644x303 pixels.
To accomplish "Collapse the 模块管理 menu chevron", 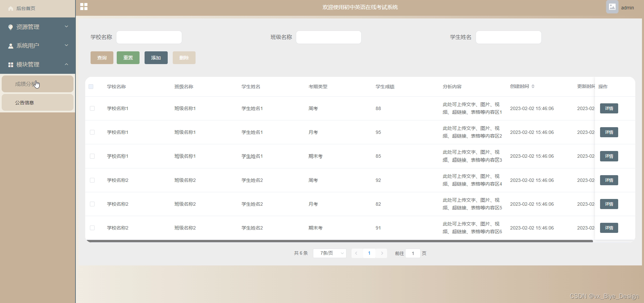I will coord(66,64).
